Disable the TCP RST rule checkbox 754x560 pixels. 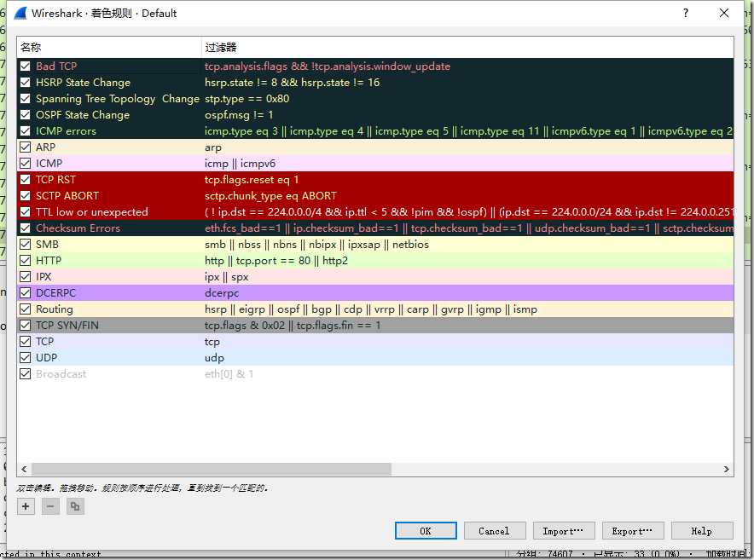click(x=26, y=179)
